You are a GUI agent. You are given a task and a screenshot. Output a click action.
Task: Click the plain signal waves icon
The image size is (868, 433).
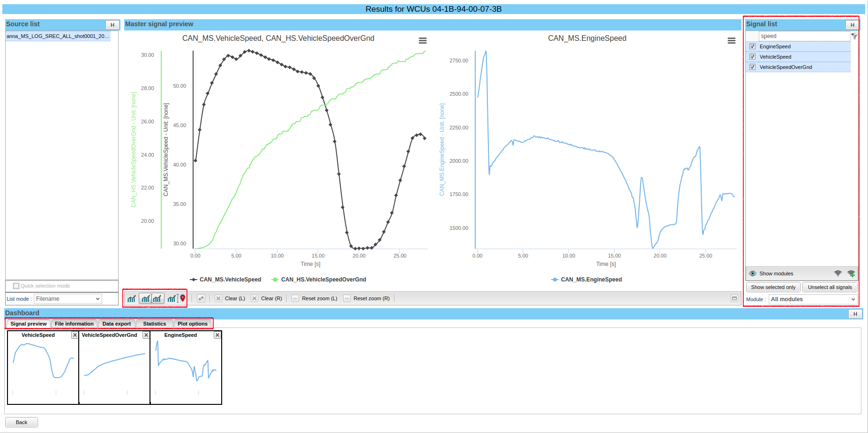point(838,273)
